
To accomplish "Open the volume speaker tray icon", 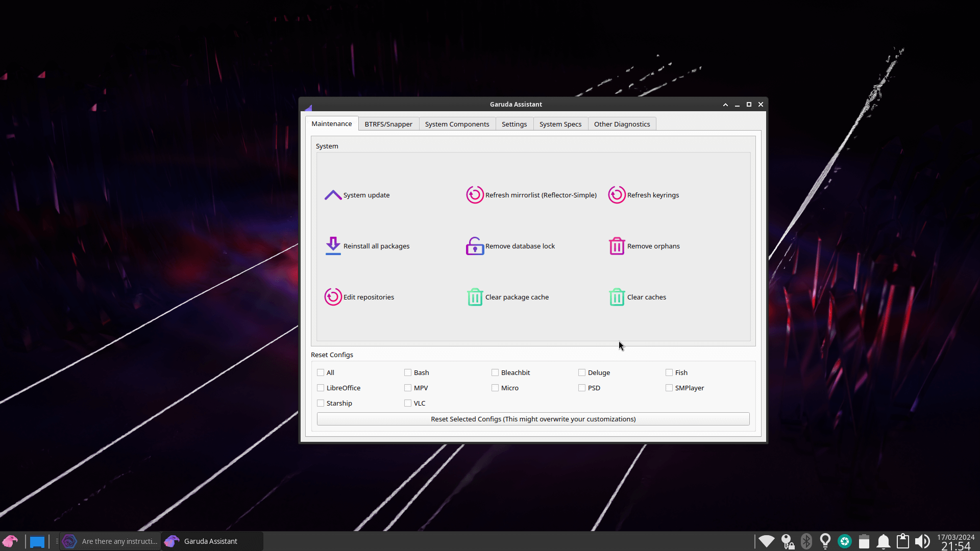I will 922,541.
